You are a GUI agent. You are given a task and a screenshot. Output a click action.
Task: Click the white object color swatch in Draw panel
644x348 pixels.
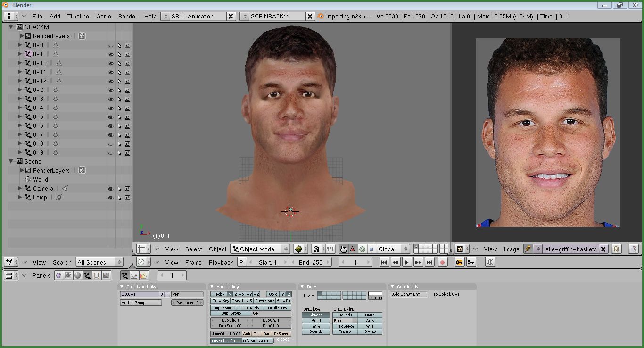pyautogui.click(x=375, y=294)
